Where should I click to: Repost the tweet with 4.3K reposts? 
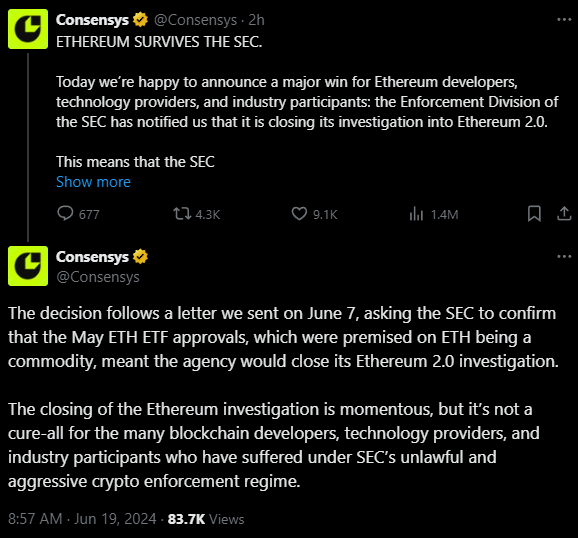tap(182, 214)
